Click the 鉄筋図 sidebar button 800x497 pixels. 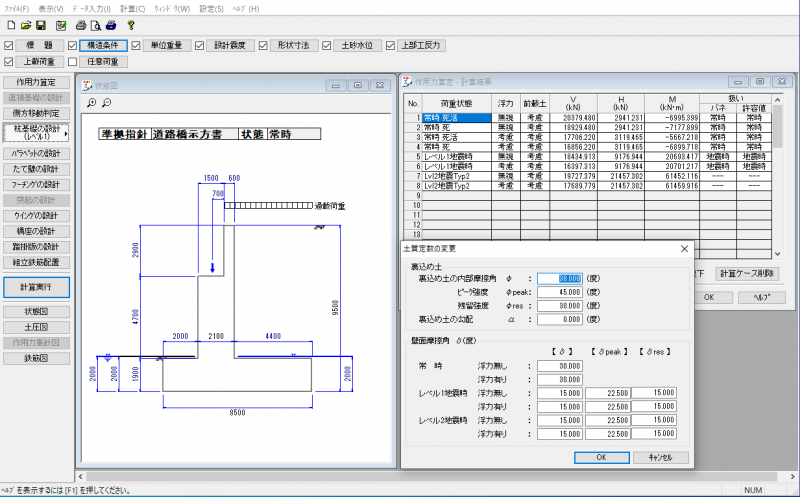pyautogui.click(x=36, y=359)
